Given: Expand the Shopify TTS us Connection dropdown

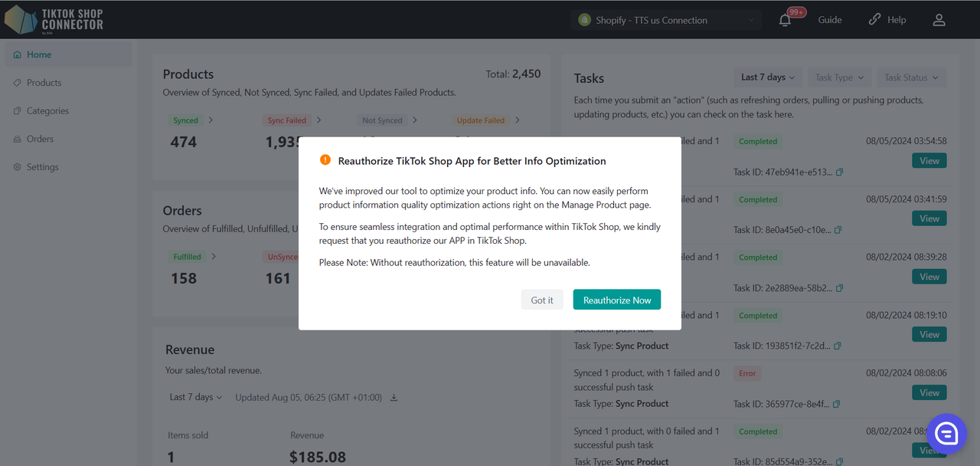Looking at the screenshot, I should [x=666, y=20].
